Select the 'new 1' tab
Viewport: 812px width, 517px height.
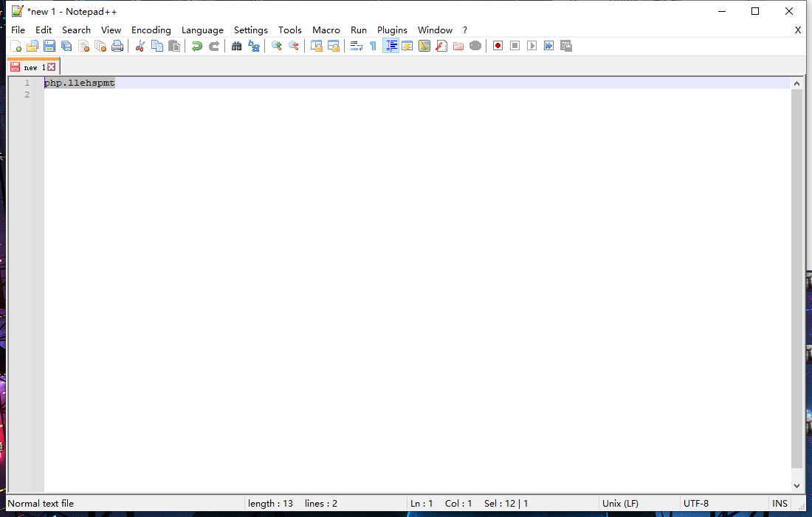tap(32, 66)
